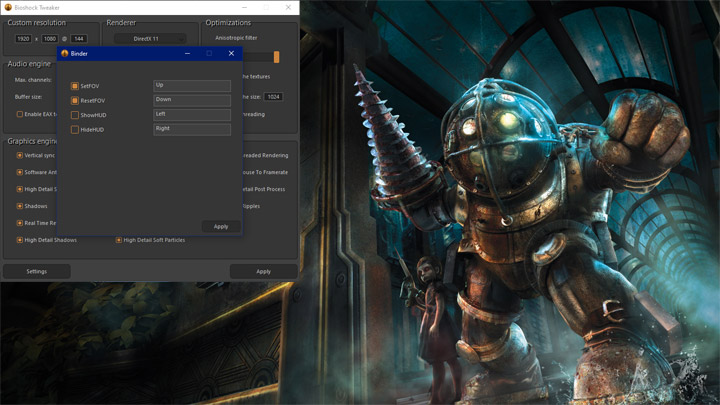Uncheck the ResetFOV checkbox
This screenshot has height=405, width=720.
[74, 101]
